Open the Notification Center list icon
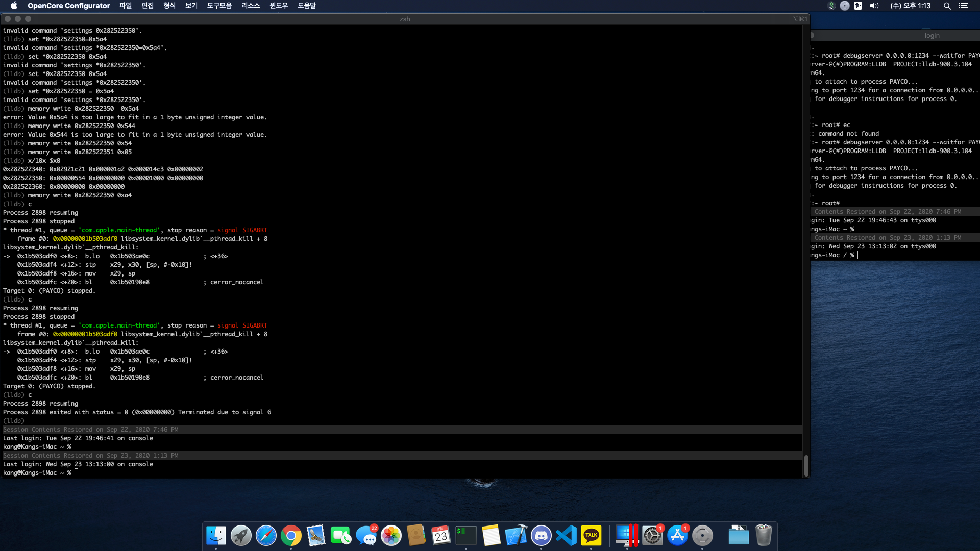980x551 pixels. click(x=964, y=6)
